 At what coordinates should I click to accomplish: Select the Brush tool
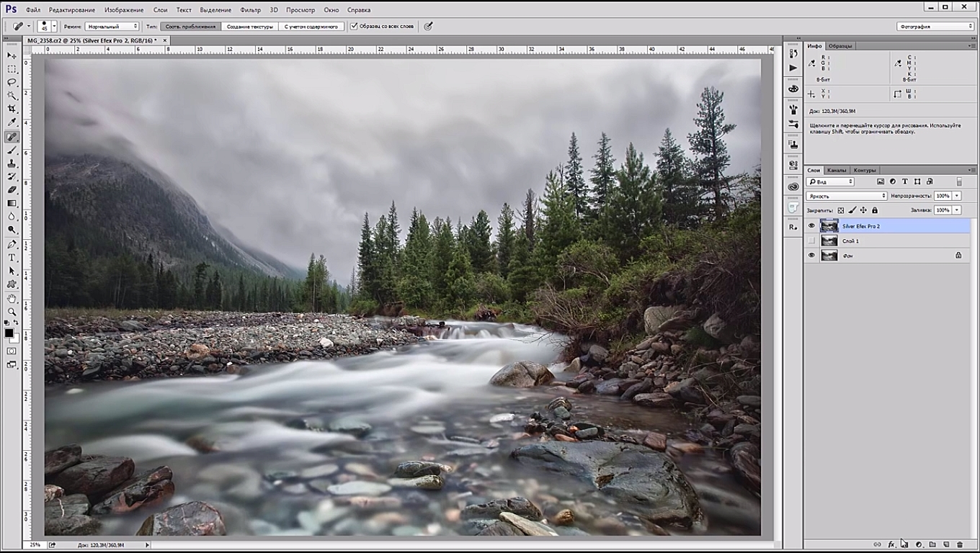pos(12,150)
